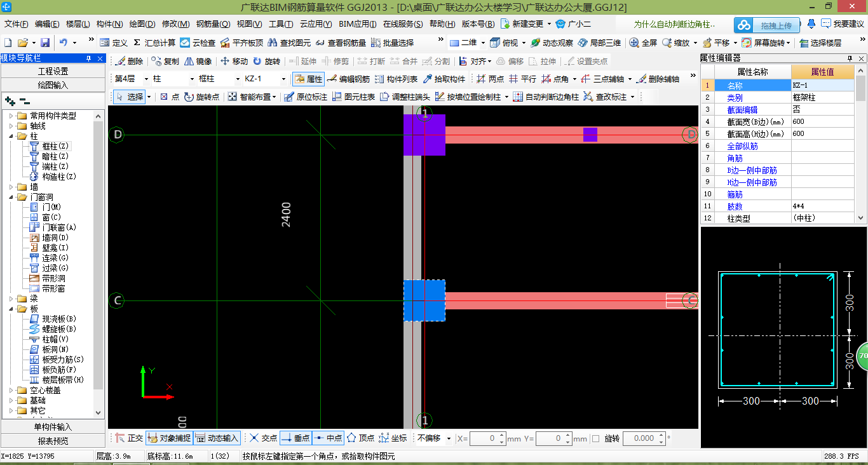868x465 pixels.
Task: Expand the 基础 tree node
Action: coord(11,400)
